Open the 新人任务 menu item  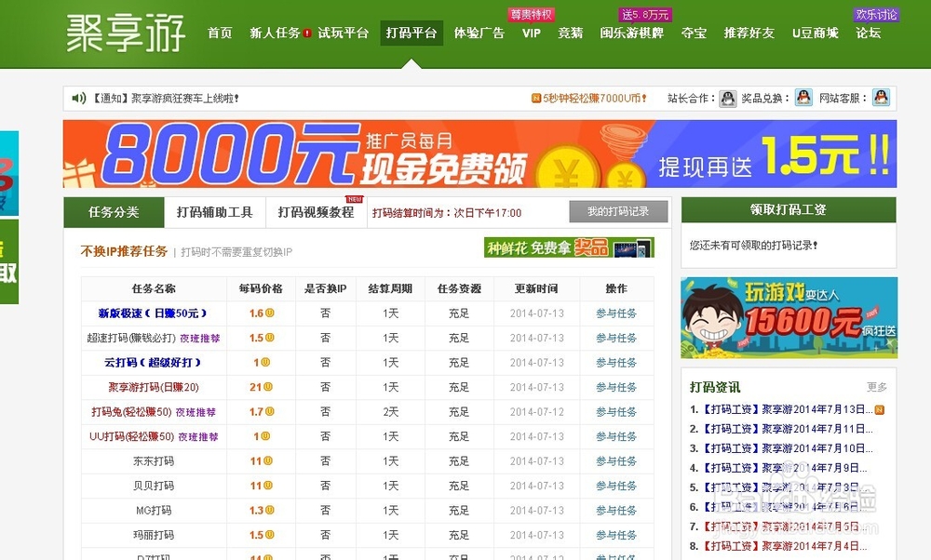(x=275, y=33)
